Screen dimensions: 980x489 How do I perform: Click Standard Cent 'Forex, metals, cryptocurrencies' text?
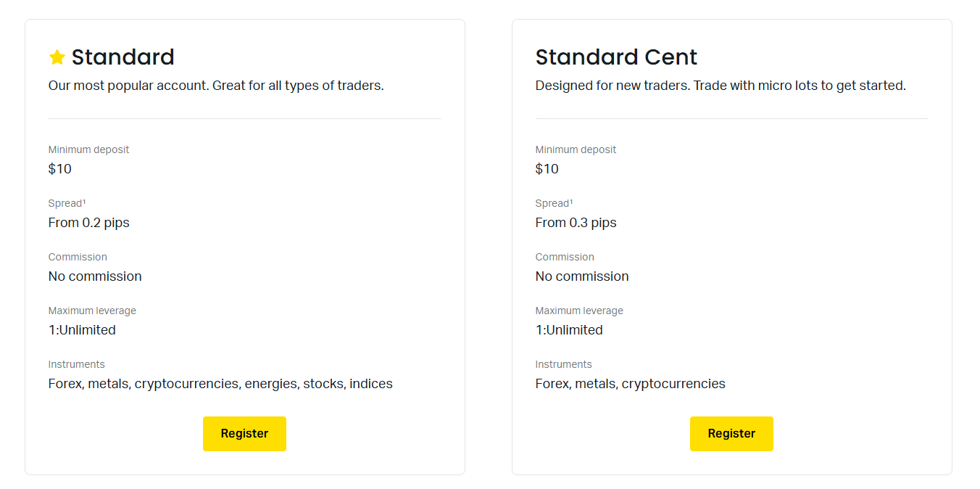coord(631,384)
